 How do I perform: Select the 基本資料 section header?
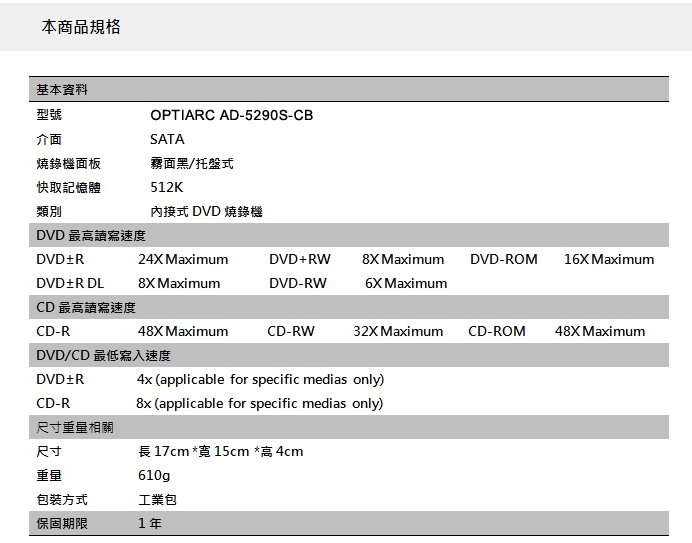coord(349,90)
